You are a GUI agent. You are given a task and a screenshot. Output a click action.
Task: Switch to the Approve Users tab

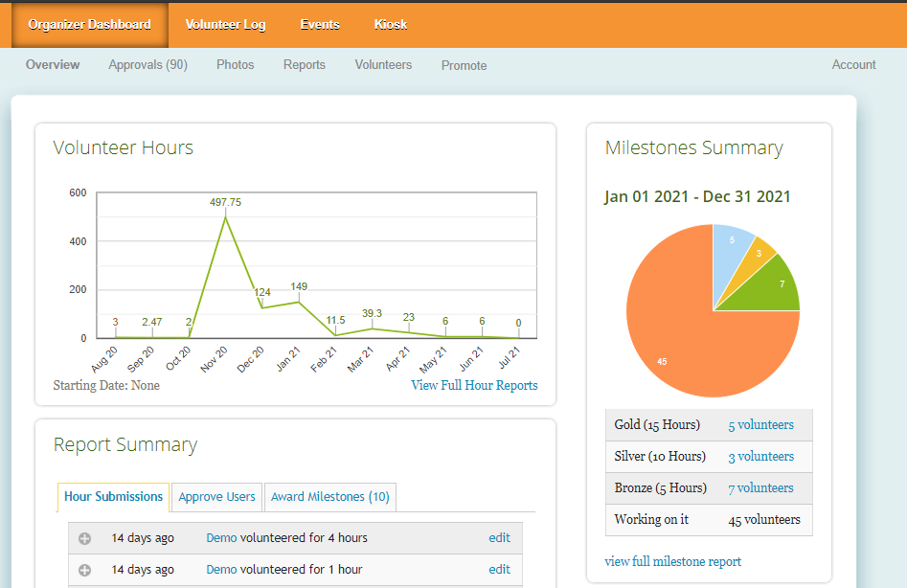click(217, 497)
